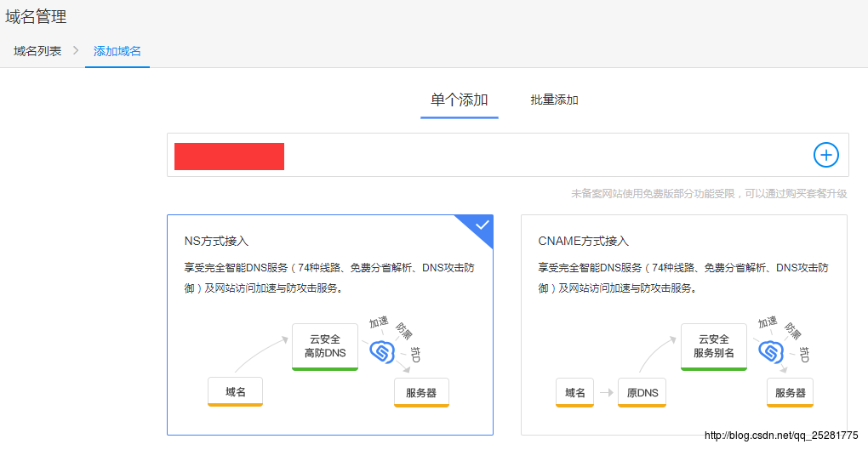Switch to the 单个添加 tab
The height and width of the screenshot is (450, 868).
click(x=459, y=100)
